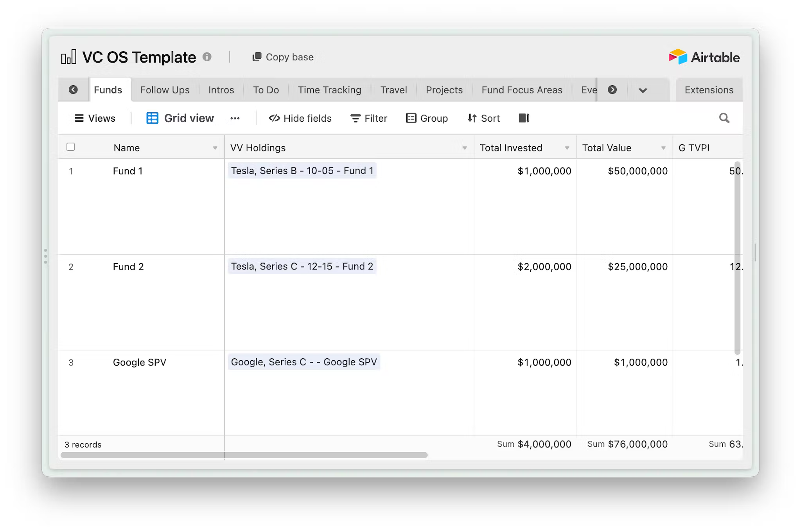Click the search magnifier icon
This screenshot has width=801, height=532.
(x=724, y=118)
